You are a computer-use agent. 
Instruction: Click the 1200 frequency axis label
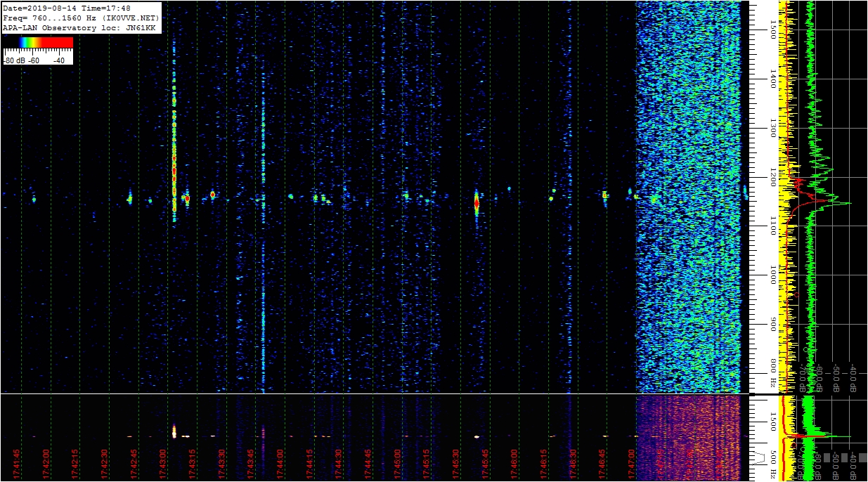coord(772,176)
